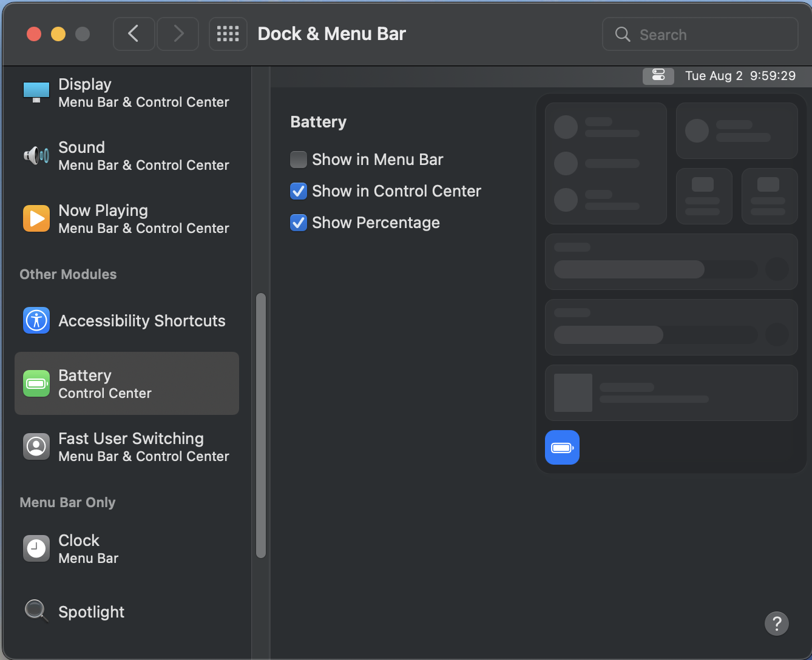Show all preferences grid button
Image resolution: width=812 pixels, height=660 pixels.
pos(228,34)
